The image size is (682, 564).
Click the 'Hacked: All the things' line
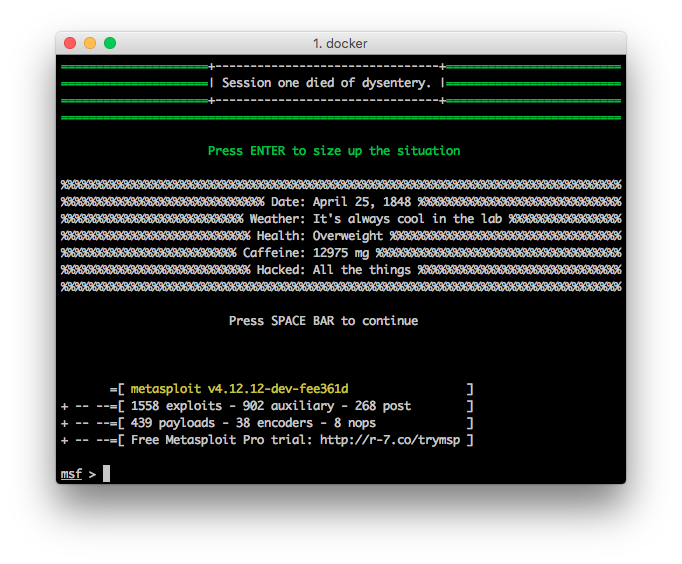click(x=334, y=270)
